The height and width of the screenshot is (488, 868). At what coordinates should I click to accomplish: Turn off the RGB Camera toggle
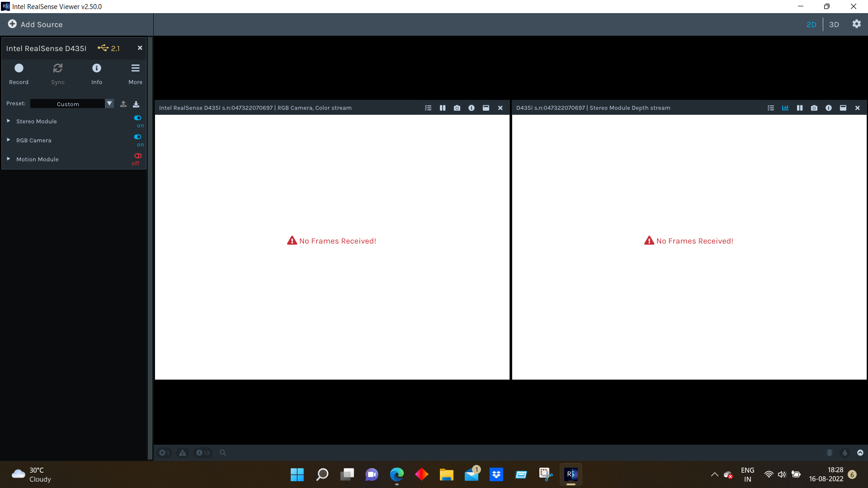coord(137,137)
